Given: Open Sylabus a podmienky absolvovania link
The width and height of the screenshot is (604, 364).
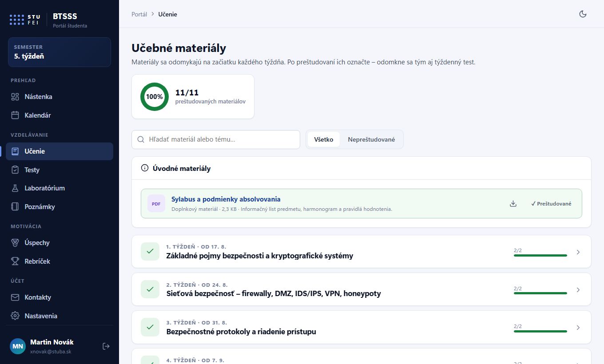Looking at the screenshot, I should pos(226,199).
